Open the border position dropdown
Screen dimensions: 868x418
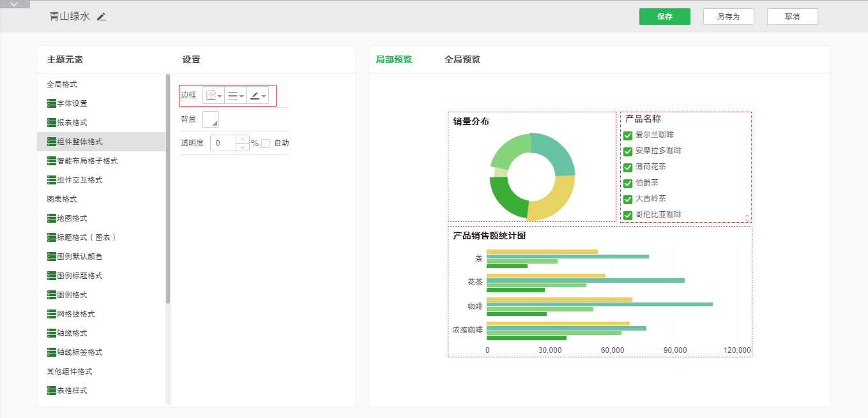point(214,96)
